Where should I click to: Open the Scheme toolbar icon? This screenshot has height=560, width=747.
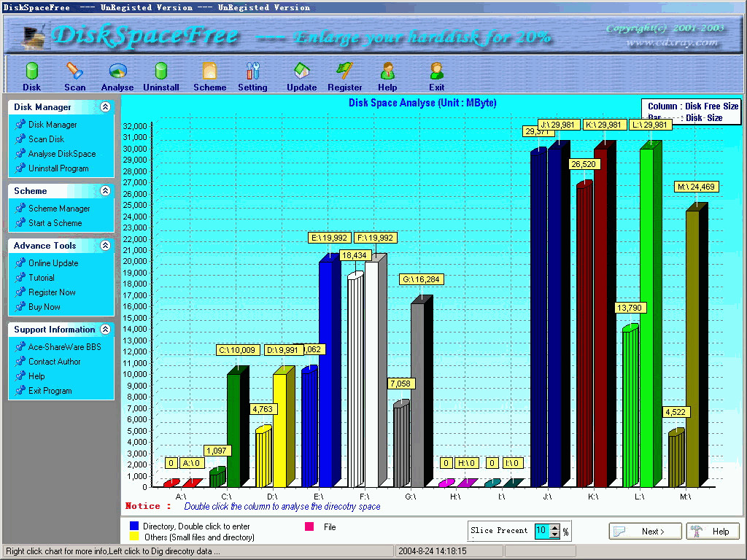[x=209, y=76]
